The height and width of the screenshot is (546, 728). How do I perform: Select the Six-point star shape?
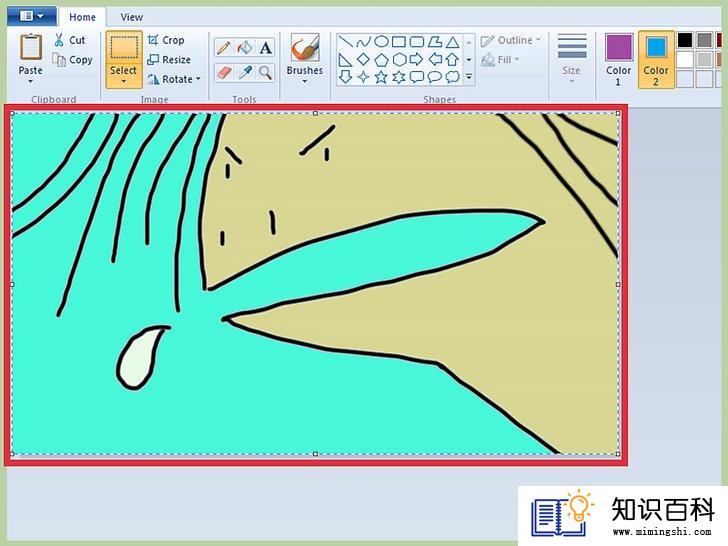pyautogui.click(x=399, y=77)
